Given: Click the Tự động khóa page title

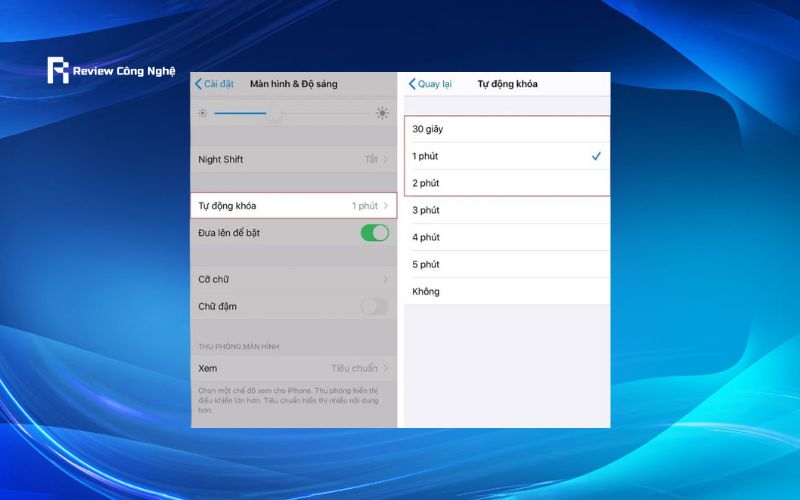Looking at the screenshot, I should 507,84.
